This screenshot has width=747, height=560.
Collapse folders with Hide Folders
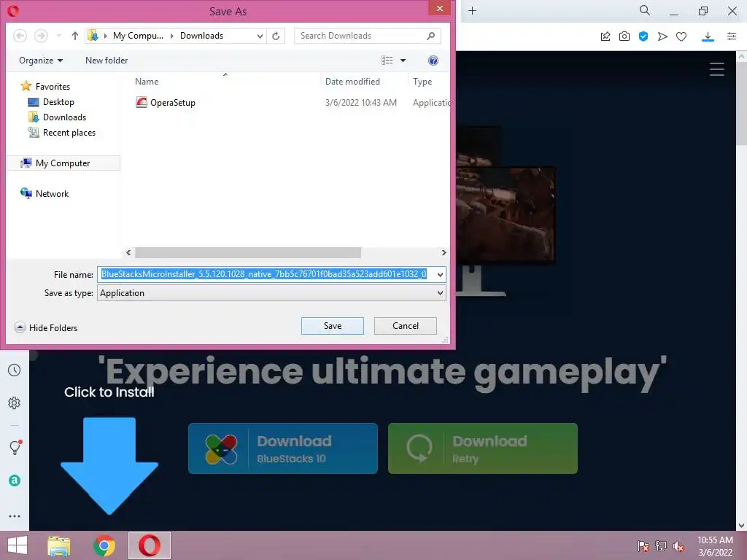(46, 327)
